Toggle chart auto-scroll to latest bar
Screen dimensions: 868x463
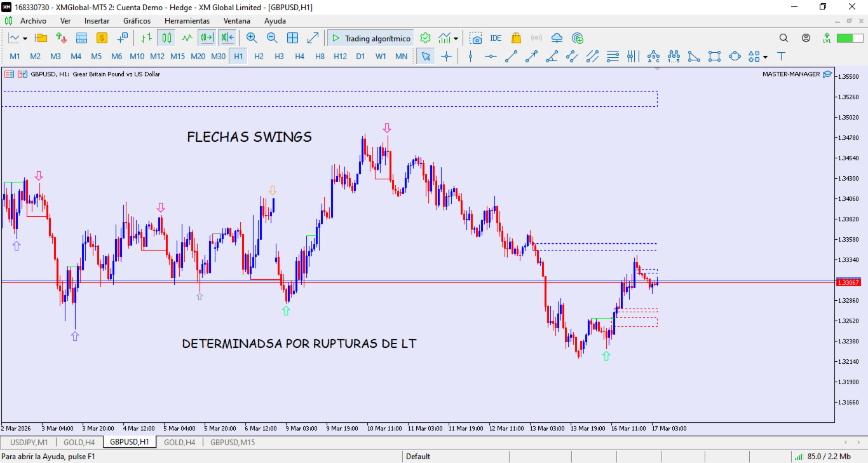point(207,38)
